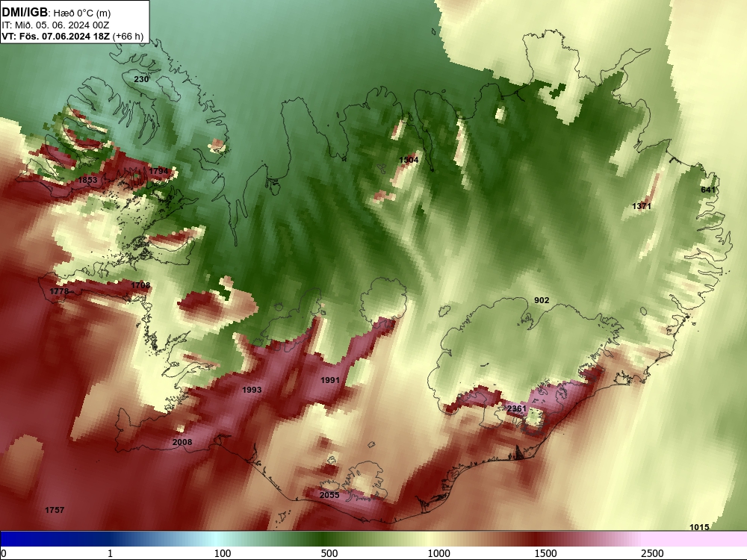Click the VT valid time line
The height and width of the screenshot is (560, 747).
coord(72,36)
